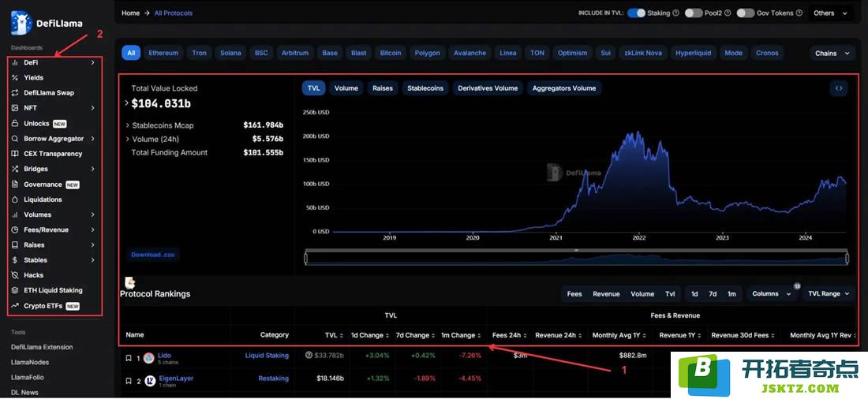Select the Ethereum chain tab
868x399 pixels.
(163, 53)
